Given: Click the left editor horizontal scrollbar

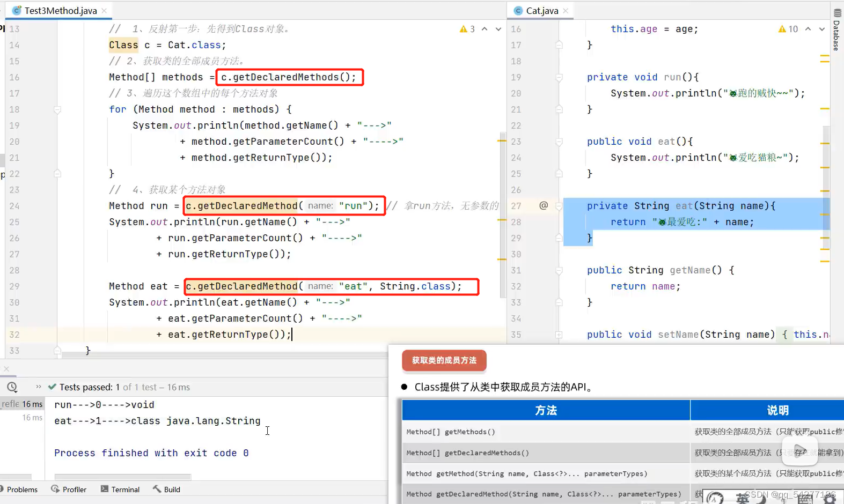Looking at the screenshot, I should point(225,355).
